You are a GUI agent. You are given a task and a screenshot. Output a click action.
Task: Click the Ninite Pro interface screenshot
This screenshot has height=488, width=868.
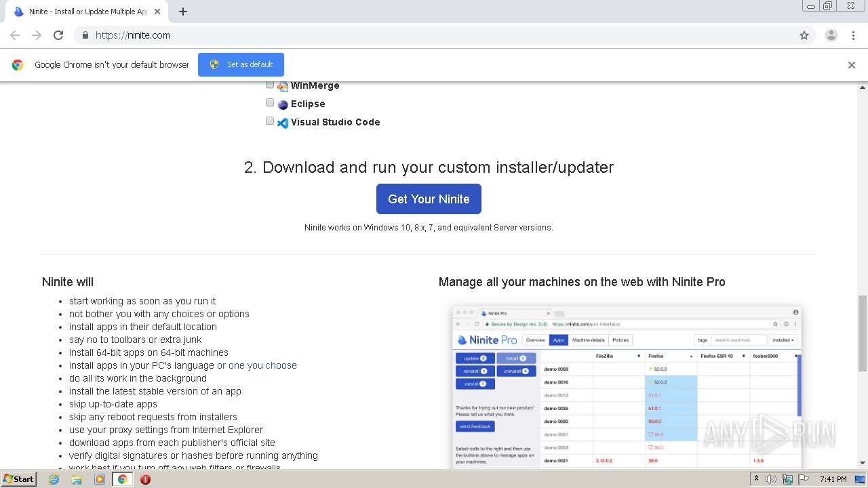627,387
